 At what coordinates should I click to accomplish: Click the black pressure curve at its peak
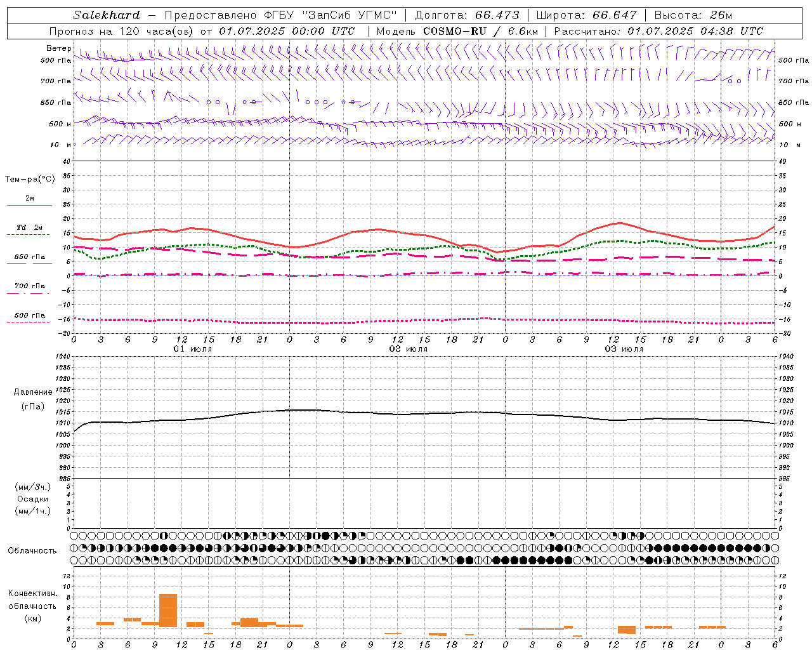click(x=303, y=410)
